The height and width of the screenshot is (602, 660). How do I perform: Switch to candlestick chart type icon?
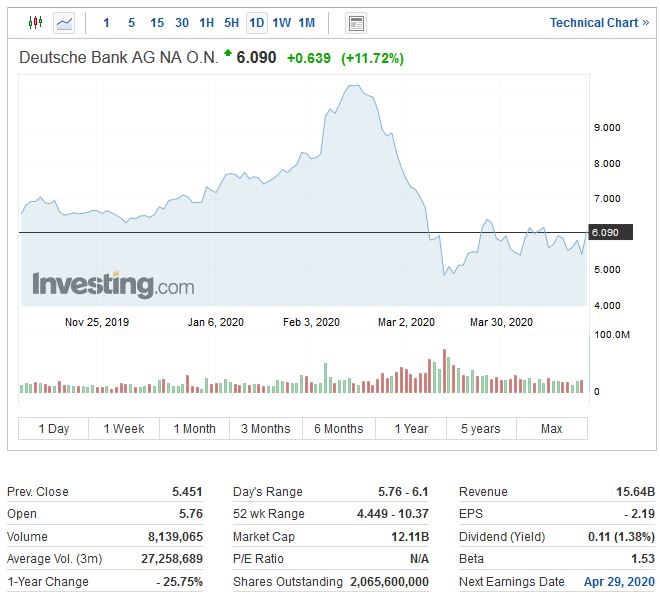(x=35, y=22)
